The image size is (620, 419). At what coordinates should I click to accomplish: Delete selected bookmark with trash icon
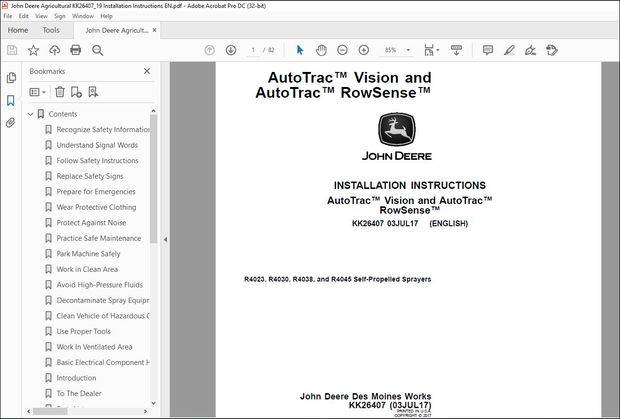pyautogui.click(x=60, y=92)
